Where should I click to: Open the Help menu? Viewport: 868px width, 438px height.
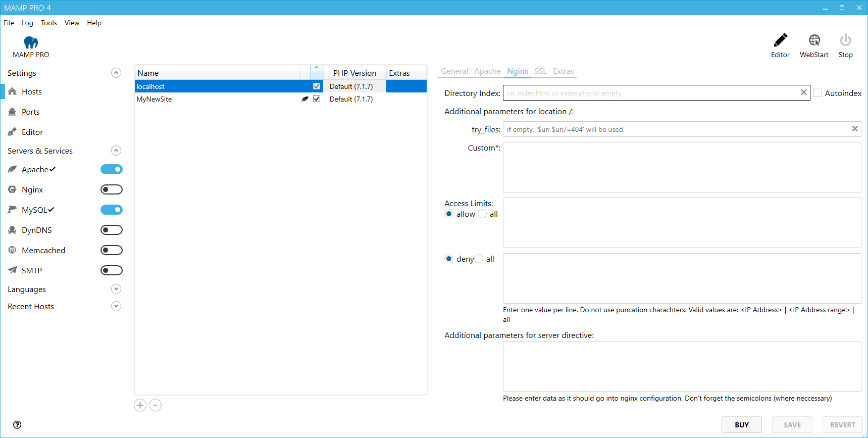[94, 23]
